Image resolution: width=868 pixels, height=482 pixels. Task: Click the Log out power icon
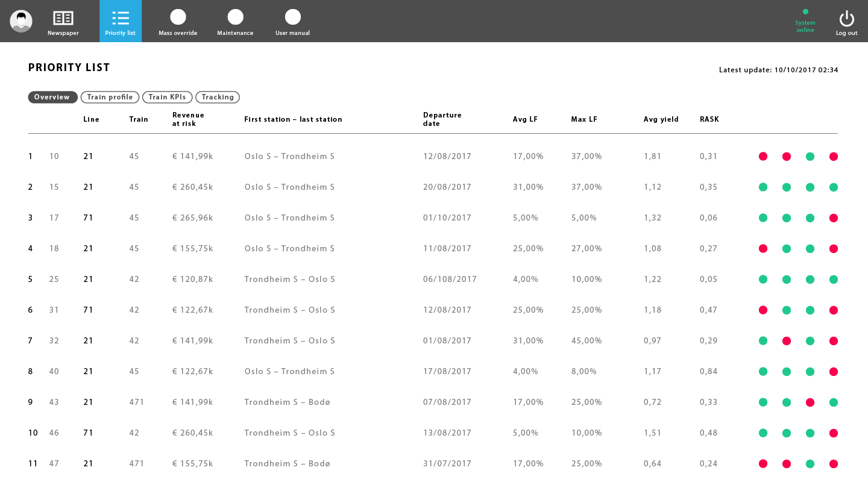[x=846, y=19]
